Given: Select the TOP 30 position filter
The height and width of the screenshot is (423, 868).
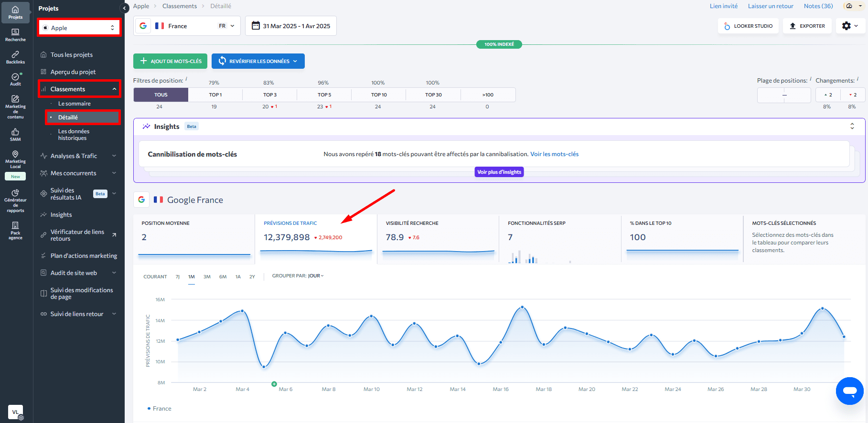Looking at the screenshot, I should [433, 95].
